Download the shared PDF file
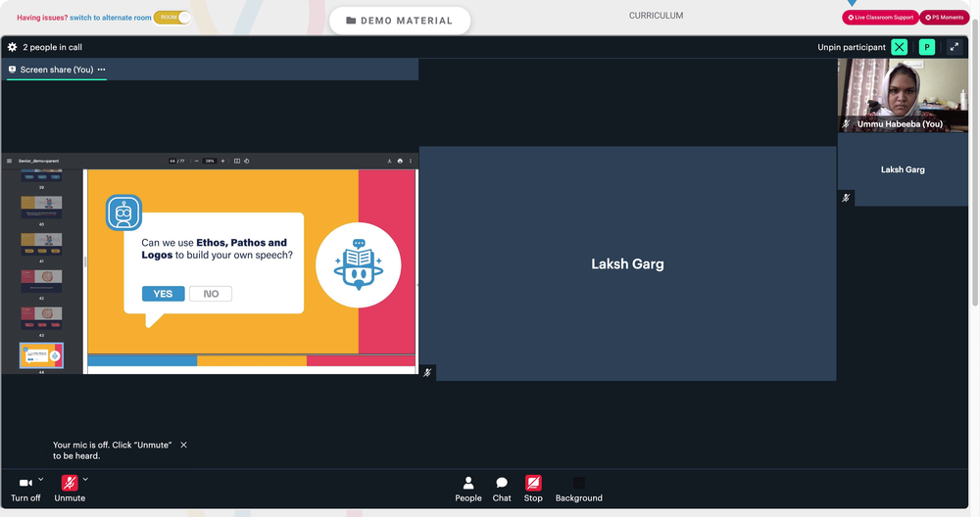The height and width of the screenshot is (517, 980). pos(389,162)
